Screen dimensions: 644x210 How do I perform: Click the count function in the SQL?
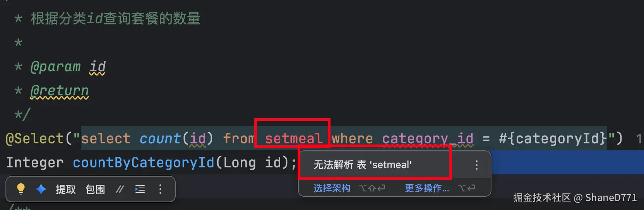(x=160, y=139)
